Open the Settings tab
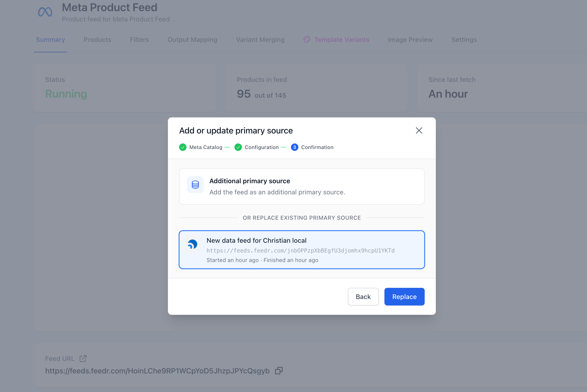Viewport: 587px width, 392px height. pyautogui.click(x=464, y=40)
